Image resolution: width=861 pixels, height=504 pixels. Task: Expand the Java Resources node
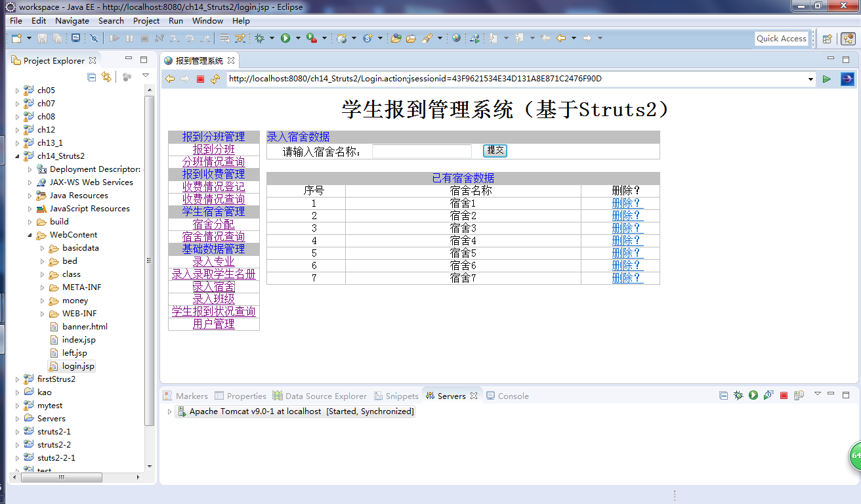(x=30, y=196)
